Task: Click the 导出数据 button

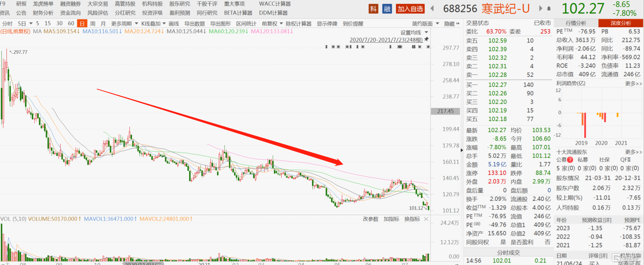Action: coord(195,24)
